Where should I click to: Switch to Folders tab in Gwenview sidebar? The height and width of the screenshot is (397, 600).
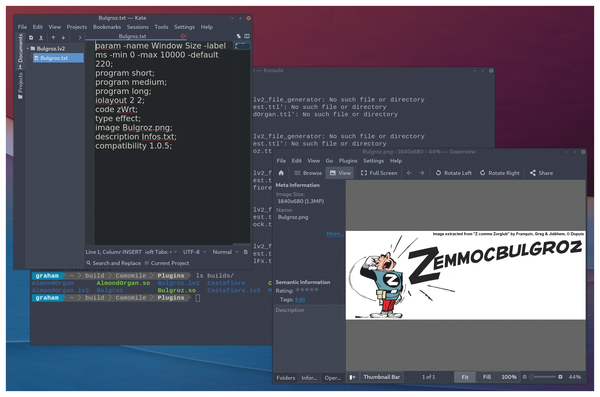286,377
